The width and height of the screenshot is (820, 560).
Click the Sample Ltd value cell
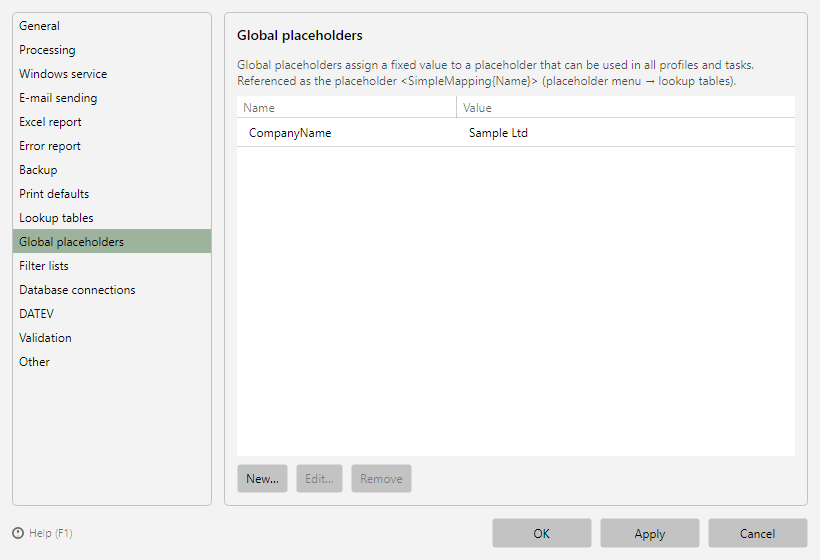click(626, 133)
